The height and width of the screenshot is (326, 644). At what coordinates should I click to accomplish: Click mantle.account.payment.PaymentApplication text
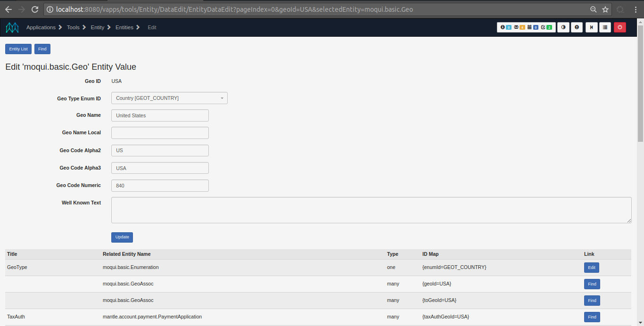click(152, 317)
